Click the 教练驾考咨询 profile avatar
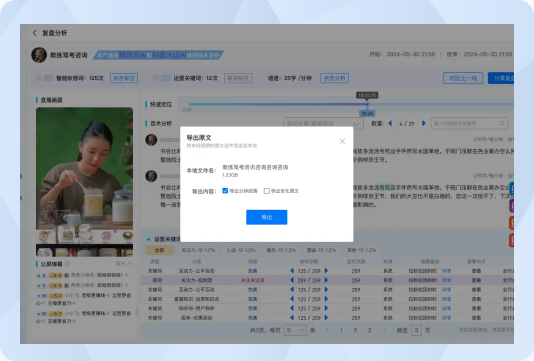534x361 pixels. (x=39, y=55)
